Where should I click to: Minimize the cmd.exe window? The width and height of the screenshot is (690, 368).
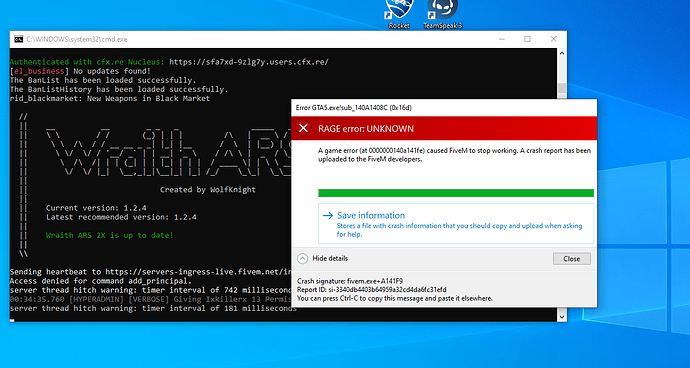click(x=502, y=39)
